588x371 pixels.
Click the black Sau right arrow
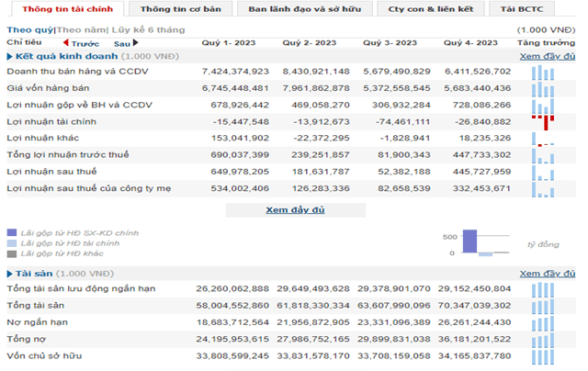pos(136,43)
